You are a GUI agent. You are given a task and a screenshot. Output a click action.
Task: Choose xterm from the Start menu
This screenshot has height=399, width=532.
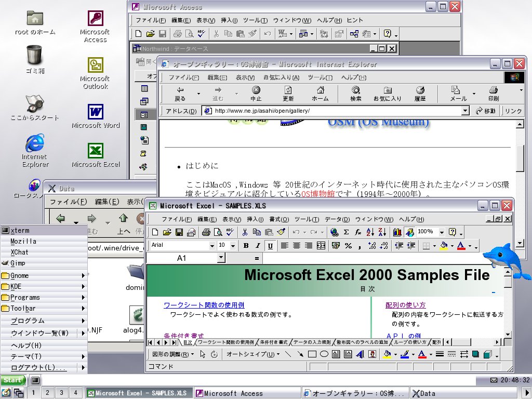44,230
